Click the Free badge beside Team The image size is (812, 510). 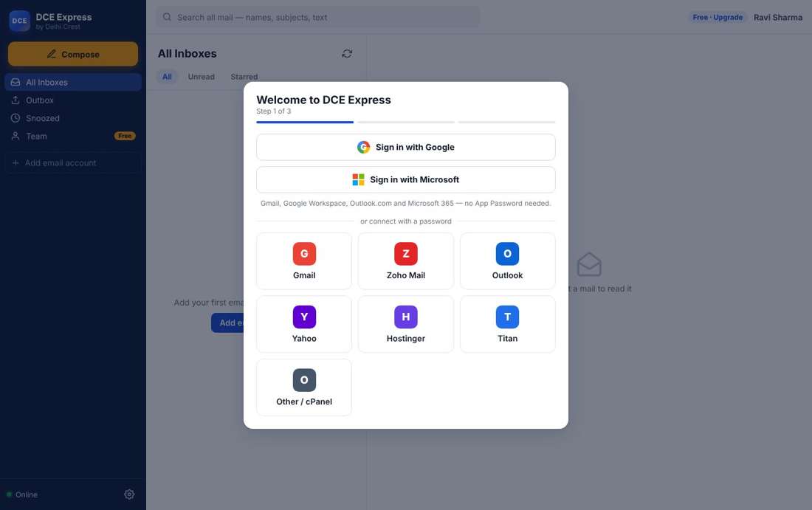coord(125,137)
